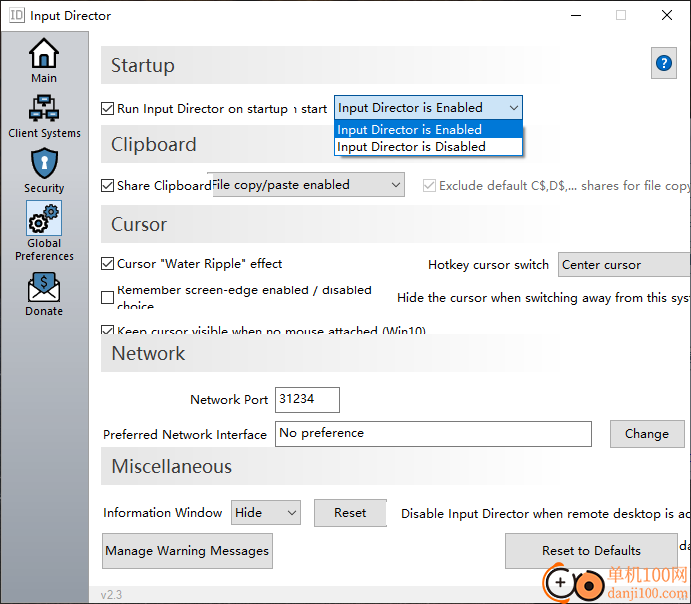The width and height of the screenshot is (691, 604).
Task: Click the Network section heading
Action: tap(148, 353)
